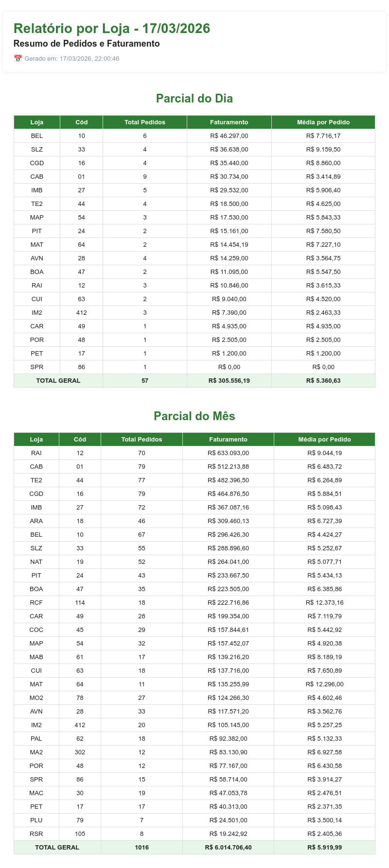Select the Parcial do Mês heading
This screenshot has width=389, height=868.
[194, 416]
